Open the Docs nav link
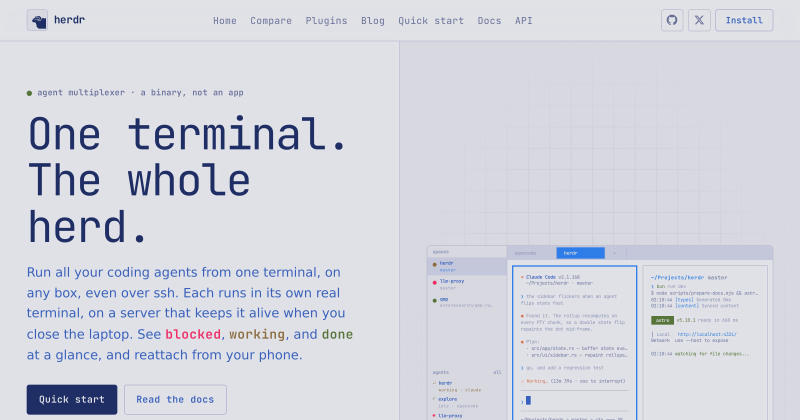800x420 pixels. coord(489,21)
